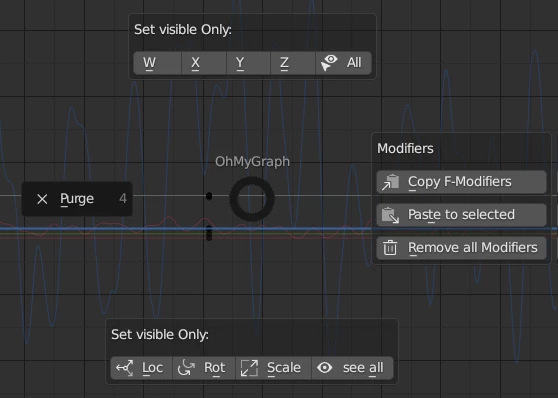The image size is (558, 398).
Task: Click the copy icon beside Copy F-Modifiers
Action: (x=390, y=182)
